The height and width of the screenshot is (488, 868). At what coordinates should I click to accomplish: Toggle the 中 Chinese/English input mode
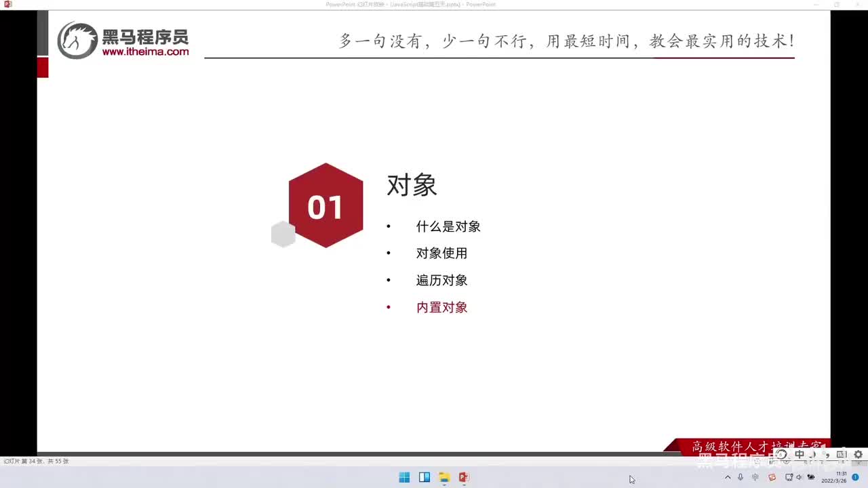pos(800,455)
